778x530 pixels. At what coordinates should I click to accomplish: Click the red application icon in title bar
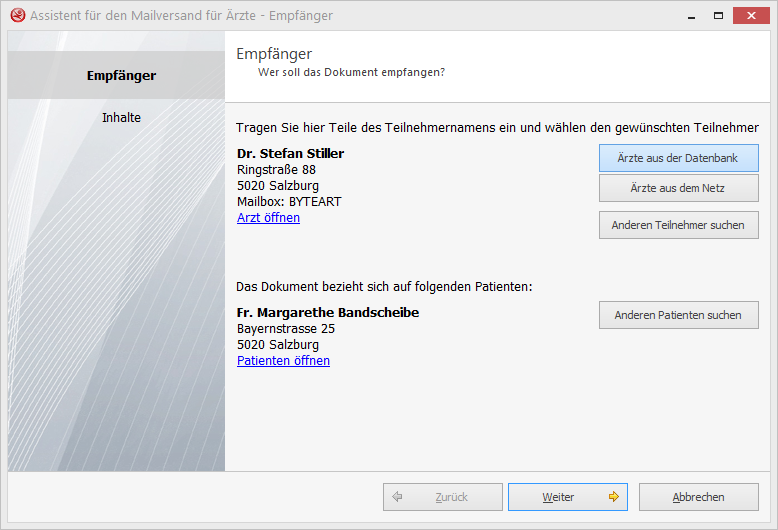pos(17,16)
